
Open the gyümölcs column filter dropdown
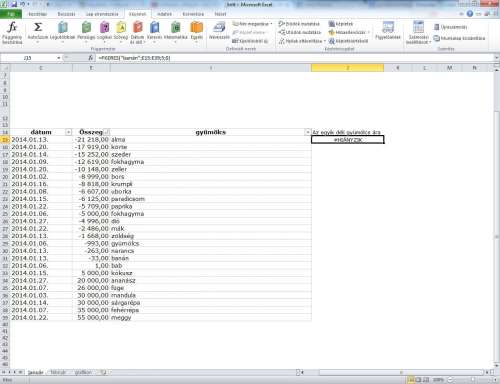[x=308, y=132]
